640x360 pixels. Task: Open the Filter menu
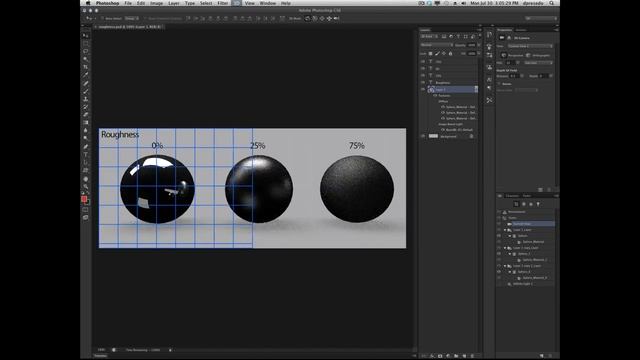pos(222,3)
